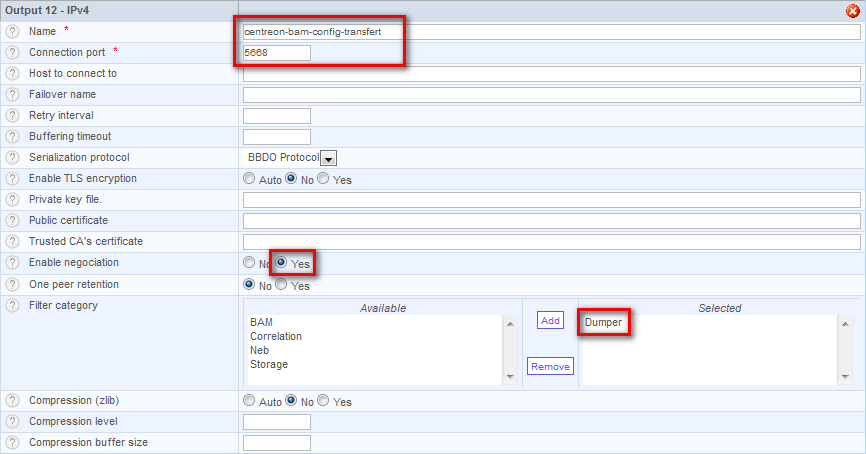Image resolution: width=866 pixels, height=454 pixels.
Task: Select Dumper in the Selected list
Action: (x=603, y=323)
